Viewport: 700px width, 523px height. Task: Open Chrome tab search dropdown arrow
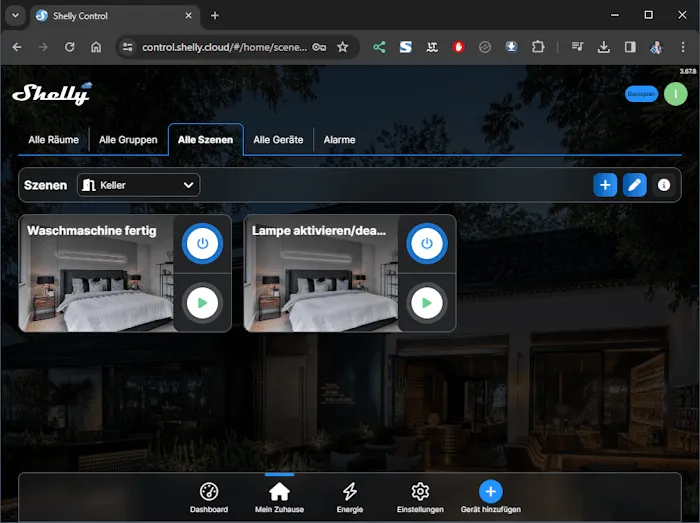point(15,15)
